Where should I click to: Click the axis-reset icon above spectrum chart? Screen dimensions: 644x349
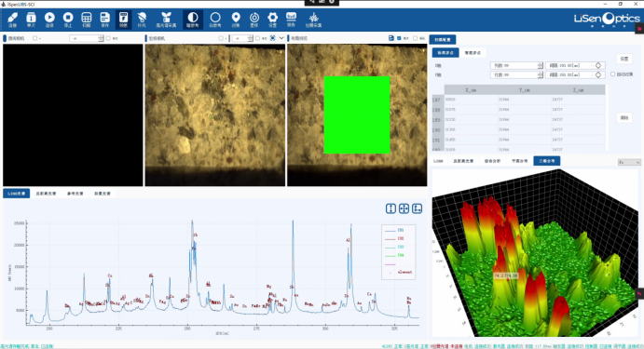[x=417, y=208]
